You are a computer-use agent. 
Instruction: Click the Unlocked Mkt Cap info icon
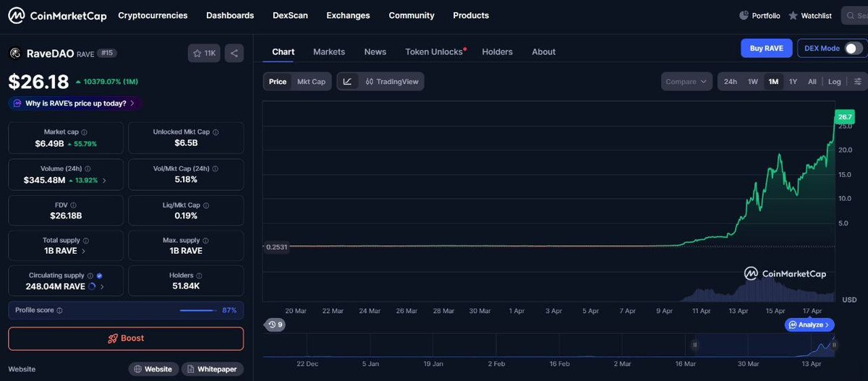point(216,132)
